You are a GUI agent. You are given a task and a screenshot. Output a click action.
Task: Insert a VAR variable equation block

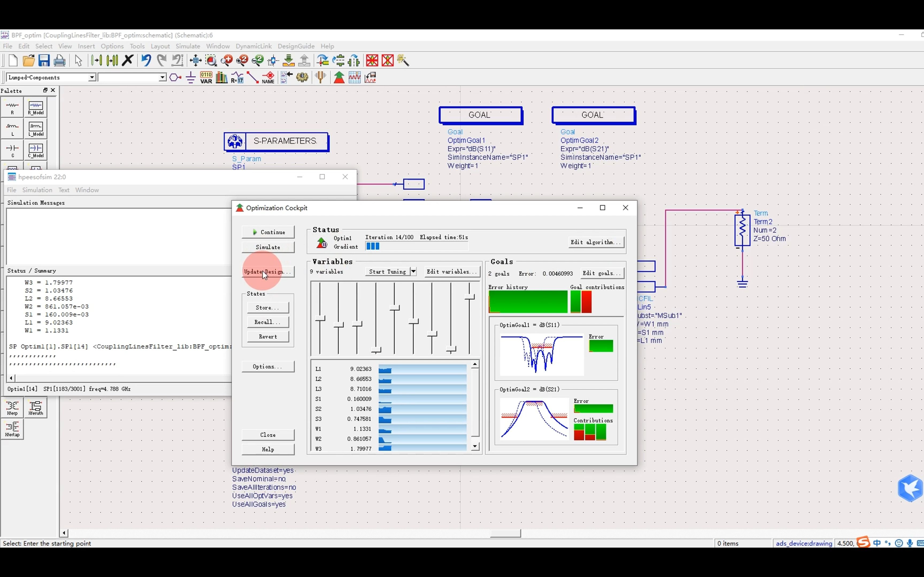pyautogui.click(x=206, y=77)
